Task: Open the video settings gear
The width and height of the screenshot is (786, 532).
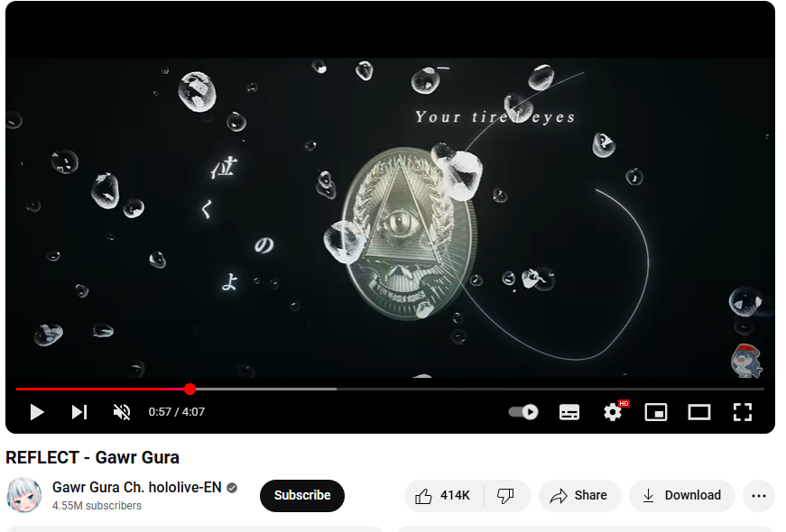Action: (x=613, y=412)
